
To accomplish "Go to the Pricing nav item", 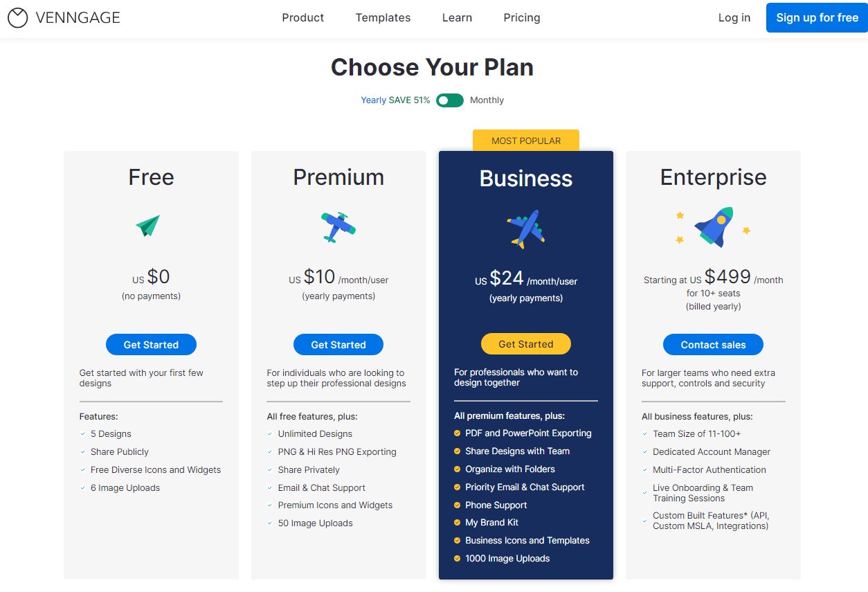I will coord(522,18).
